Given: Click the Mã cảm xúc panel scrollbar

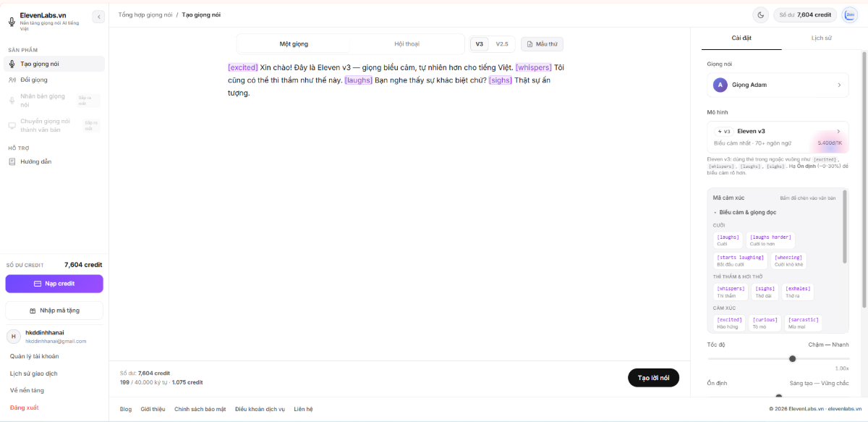Looking at the screenshot, I should [x=844, y=227].
